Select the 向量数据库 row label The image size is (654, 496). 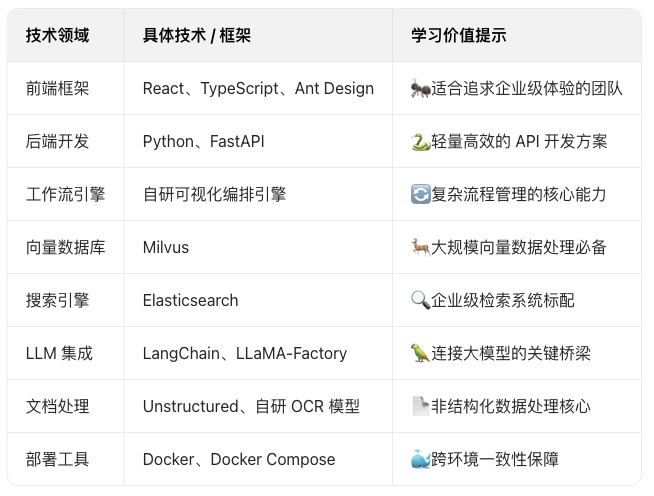65,247
